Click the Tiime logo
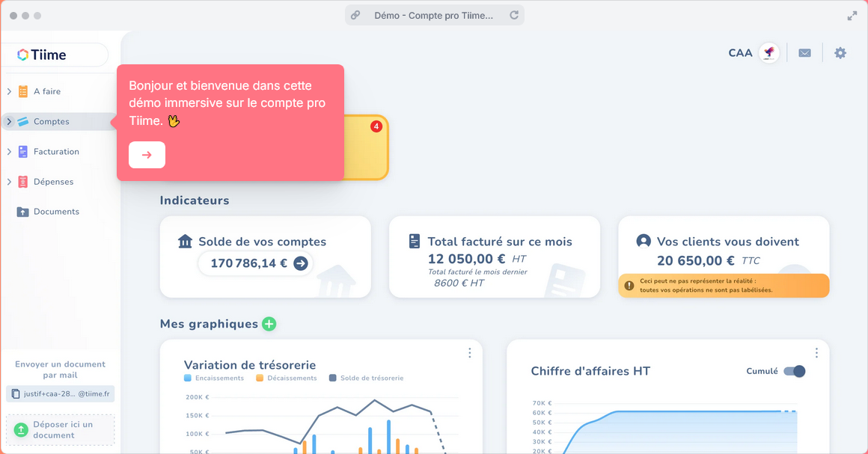This screenshot has width=868, height=454. (x=41, y=55)
